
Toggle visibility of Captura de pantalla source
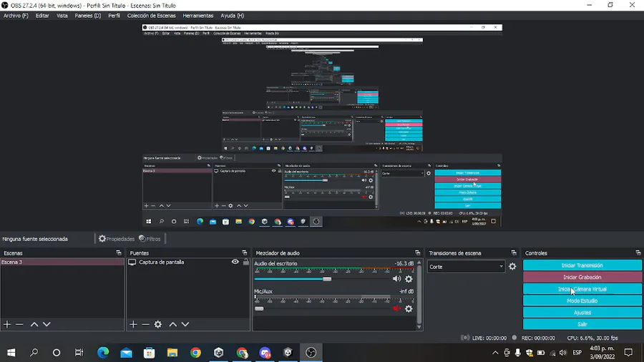click(235, 262)
